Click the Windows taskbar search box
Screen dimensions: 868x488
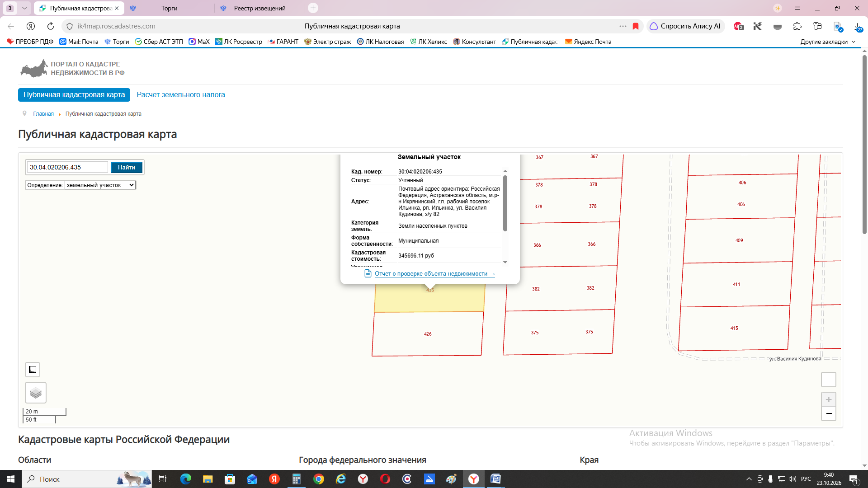coord(88,479)
